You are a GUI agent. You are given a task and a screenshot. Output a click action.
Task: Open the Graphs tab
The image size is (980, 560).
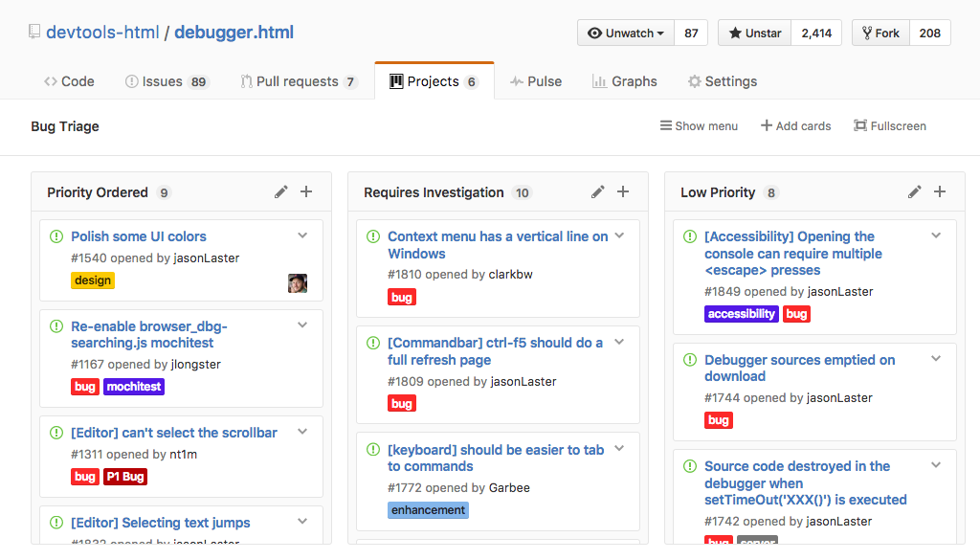[x=624, y=81]
